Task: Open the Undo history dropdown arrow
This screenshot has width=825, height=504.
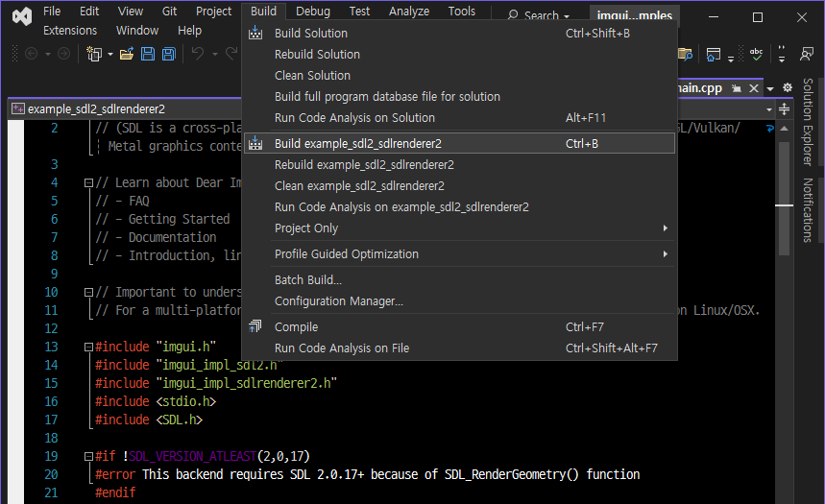Action: 215,54
